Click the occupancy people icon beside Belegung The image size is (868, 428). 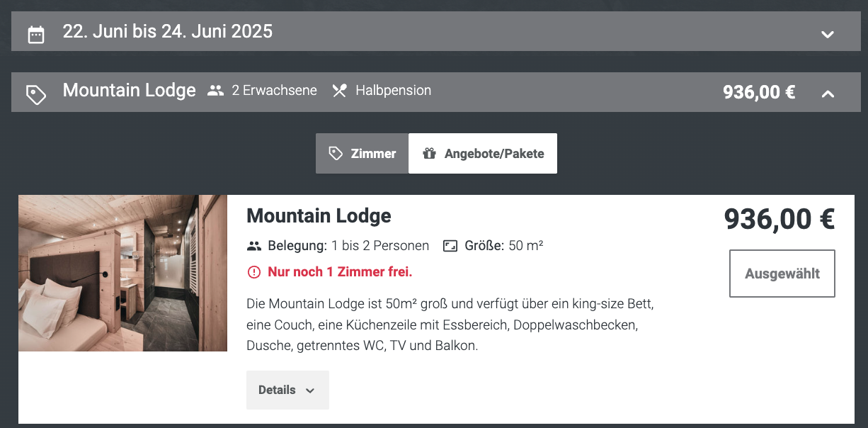254,246
